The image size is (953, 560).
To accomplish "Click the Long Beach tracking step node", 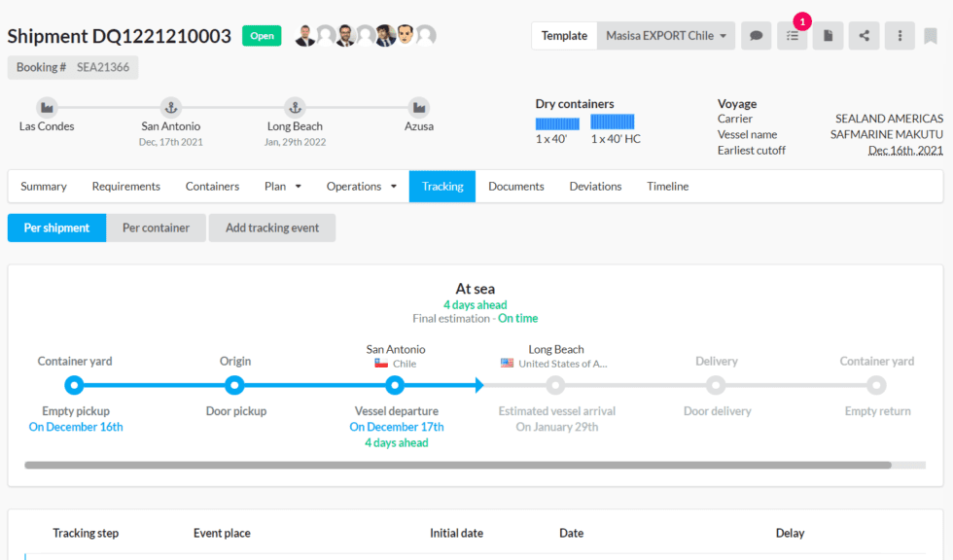I will coord(555,385).
